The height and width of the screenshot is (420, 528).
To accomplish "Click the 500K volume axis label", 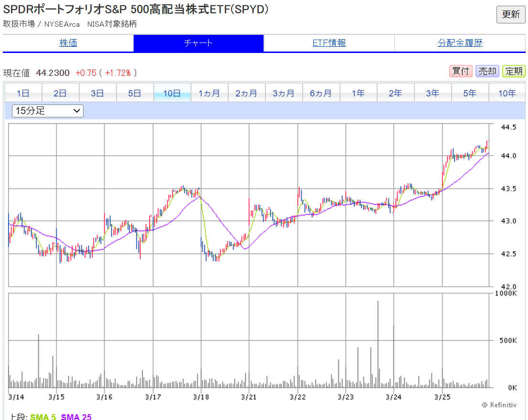I will (x=508, y=341).
